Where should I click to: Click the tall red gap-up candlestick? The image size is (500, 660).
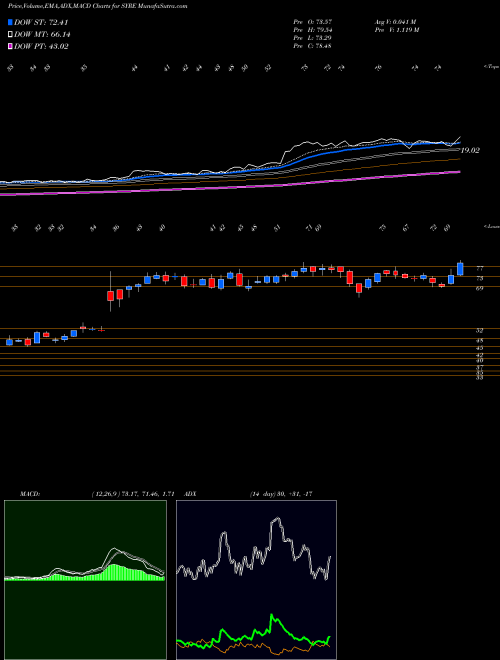pos(110,295)
